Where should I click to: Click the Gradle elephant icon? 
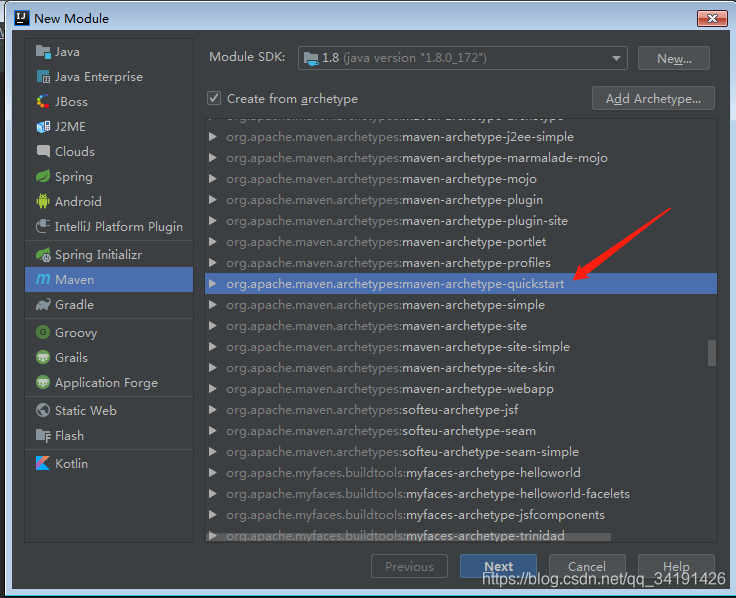pyautogui.click(x=43, y=305)
